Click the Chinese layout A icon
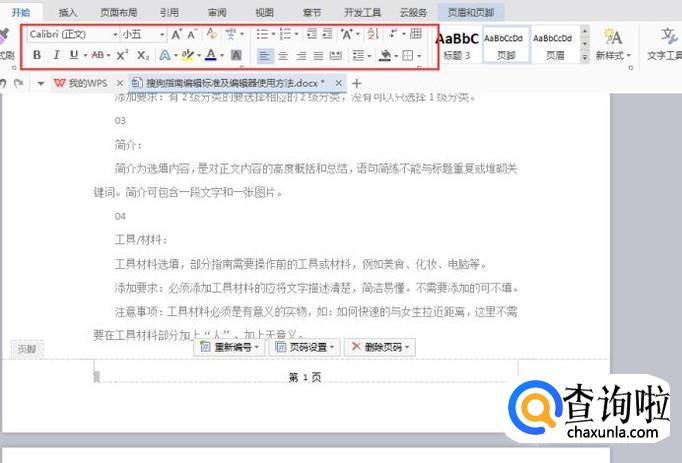Image resolution: width=682 pixels, height=463 pixels. 347,34
